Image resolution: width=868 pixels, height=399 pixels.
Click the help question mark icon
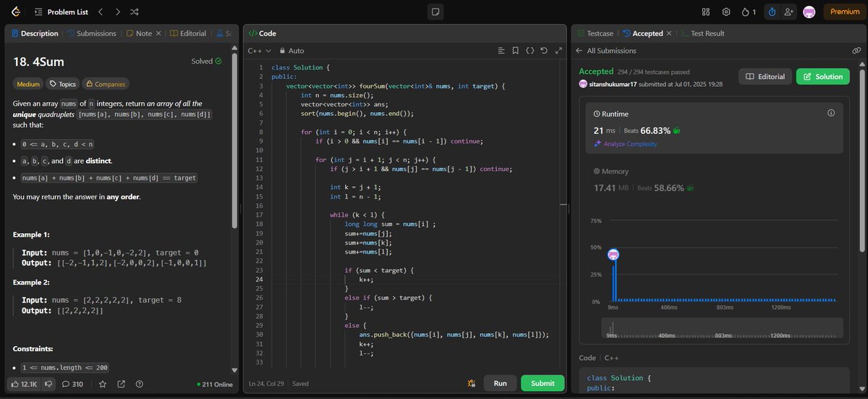[140, 384]
